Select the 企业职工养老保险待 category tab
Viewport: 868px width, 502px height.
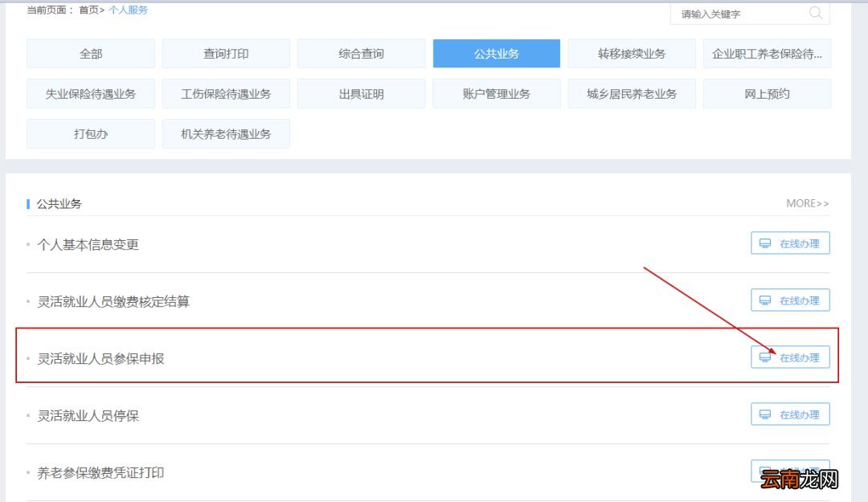(767, 54)
